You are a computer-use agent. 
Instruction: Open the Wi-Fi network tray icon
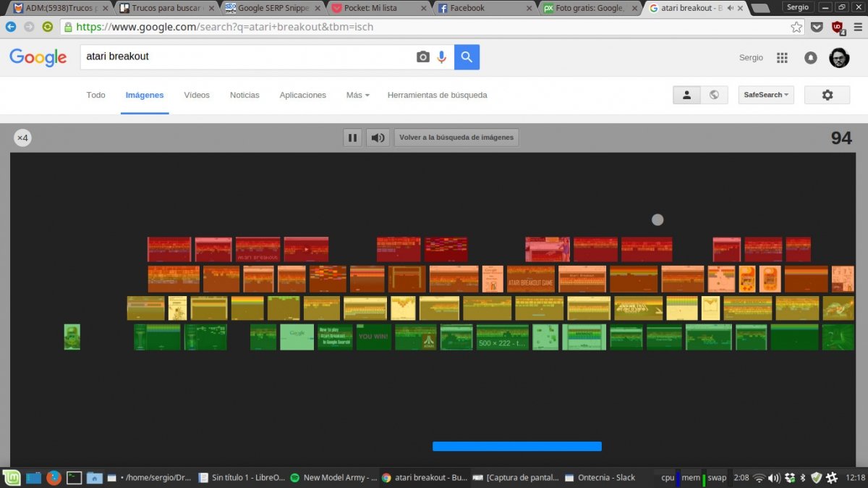pos(759,478)
